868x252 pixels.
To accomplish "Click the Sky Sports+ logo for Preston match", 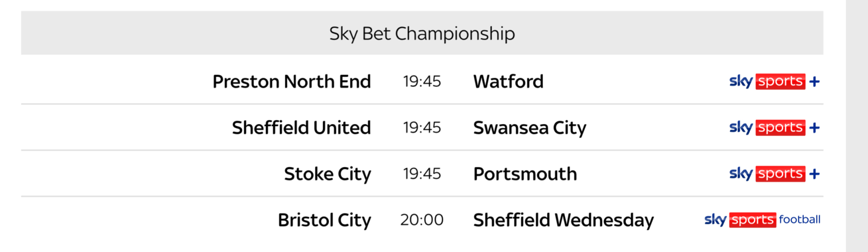I will pos(774,81).
